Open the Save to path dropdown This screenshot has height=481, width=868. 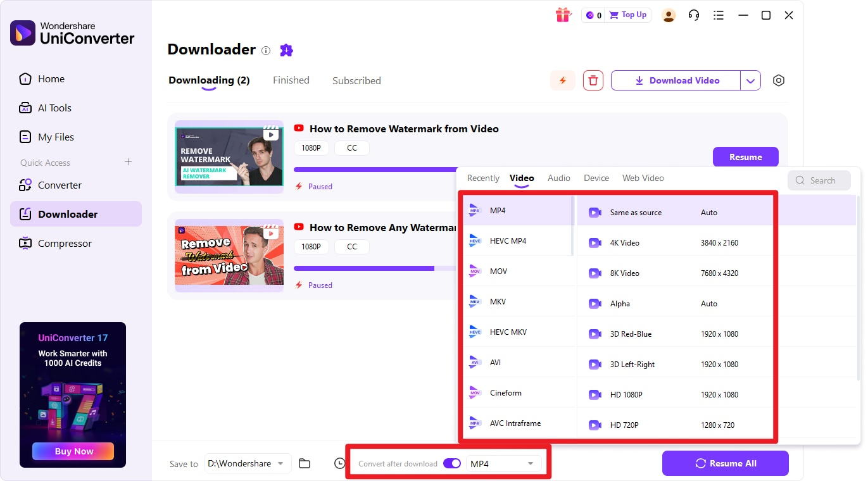click(248, 463)
